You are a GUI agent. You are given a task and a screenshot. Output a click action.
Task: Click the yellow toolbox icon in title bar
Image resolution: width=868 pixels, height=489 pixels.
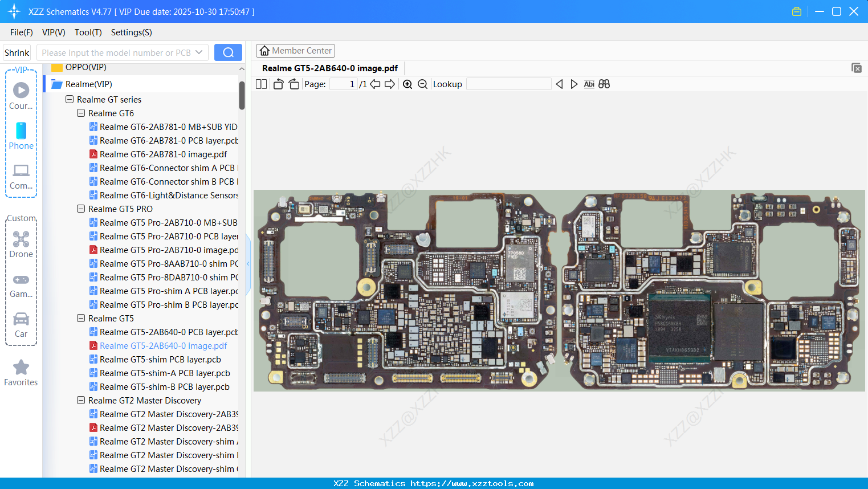click(x=797, y=11)
